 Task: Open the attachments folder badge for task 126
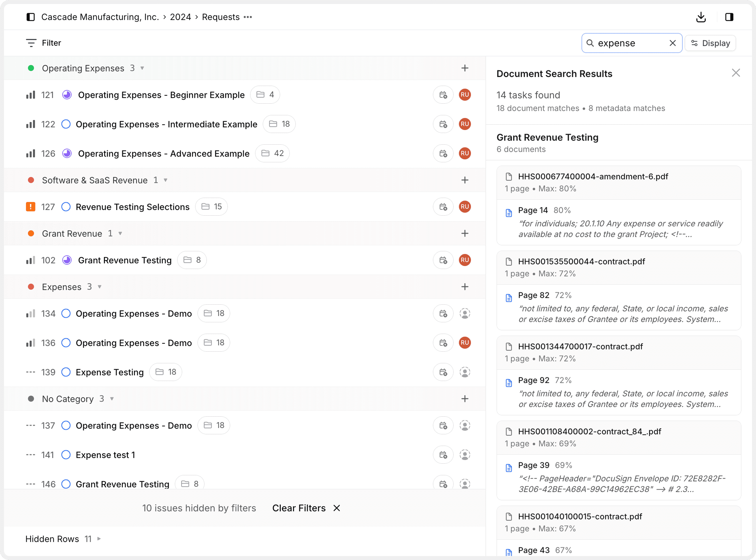272,154
